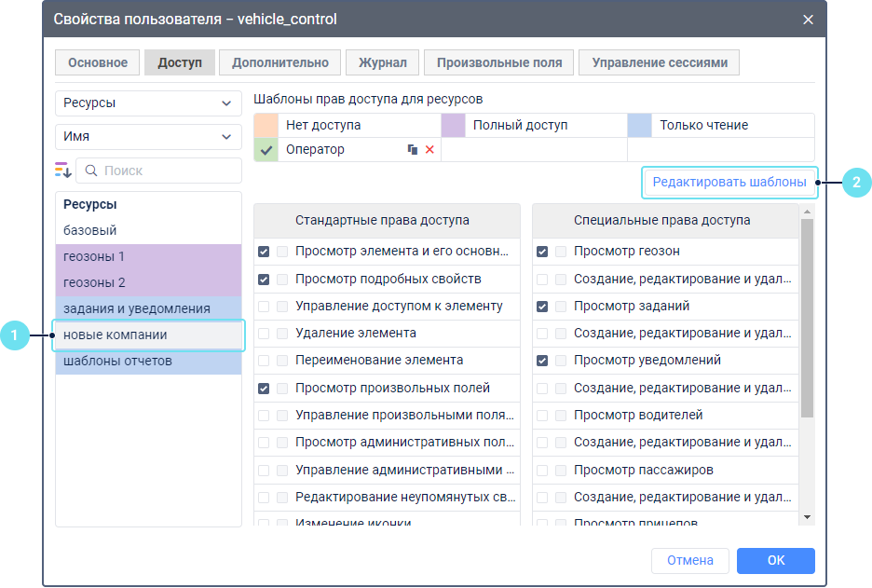This screenshot has height=588, width=872.
Task: Toggle Просмотр геозон checkbox
Action: pos(542,252)
